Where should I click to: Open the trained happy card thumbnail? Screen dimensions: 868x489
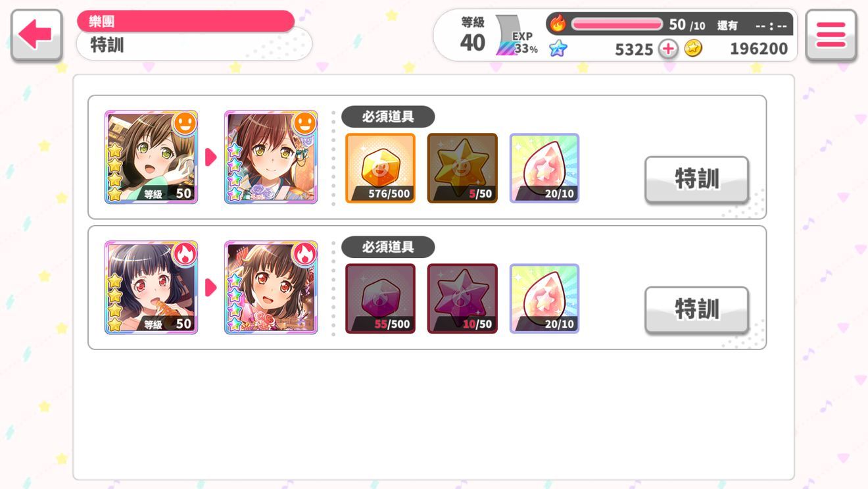tap(271, 157)
